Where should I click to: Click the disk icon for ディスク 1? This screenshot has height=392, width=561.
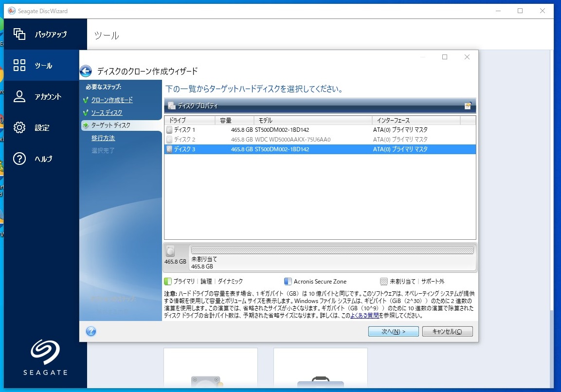(169, 129)
